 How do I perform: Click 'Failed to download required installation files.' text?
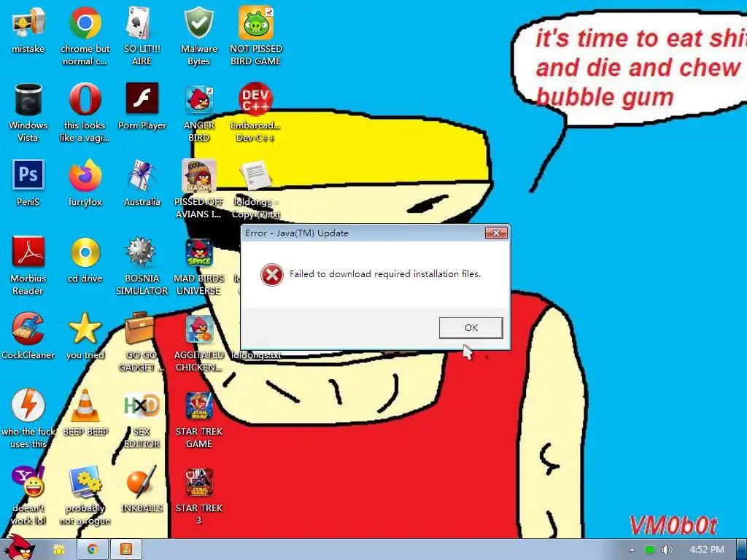(385, 274)
